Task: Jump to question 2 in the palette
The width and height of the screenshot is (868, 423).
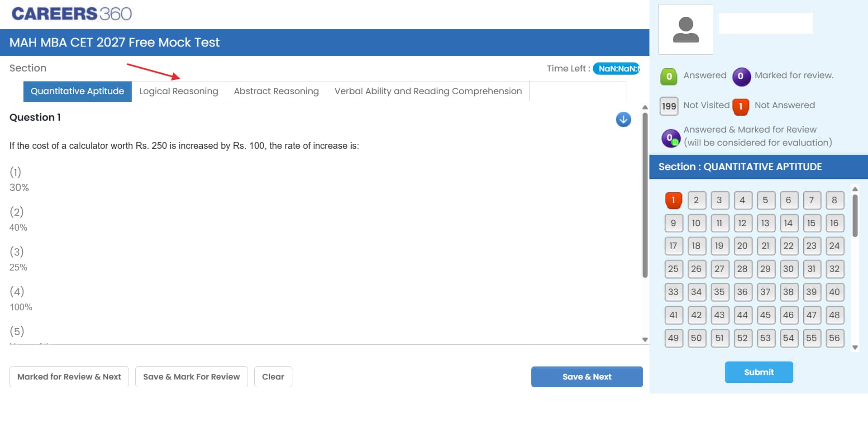Action: click(696, 200)
